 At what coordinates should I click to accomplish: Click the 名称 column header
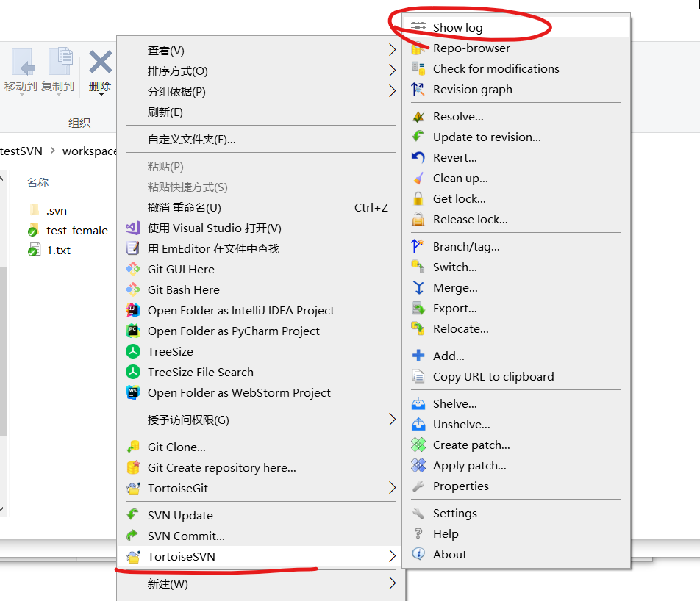[37, 182]
